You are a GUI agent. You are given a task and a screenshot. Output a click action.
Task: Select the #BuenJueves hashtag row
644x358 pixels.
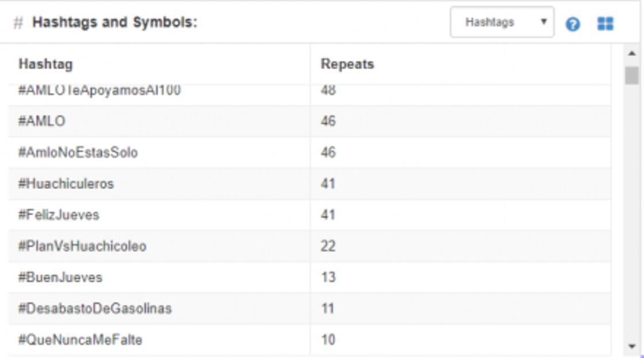[61, 277]
